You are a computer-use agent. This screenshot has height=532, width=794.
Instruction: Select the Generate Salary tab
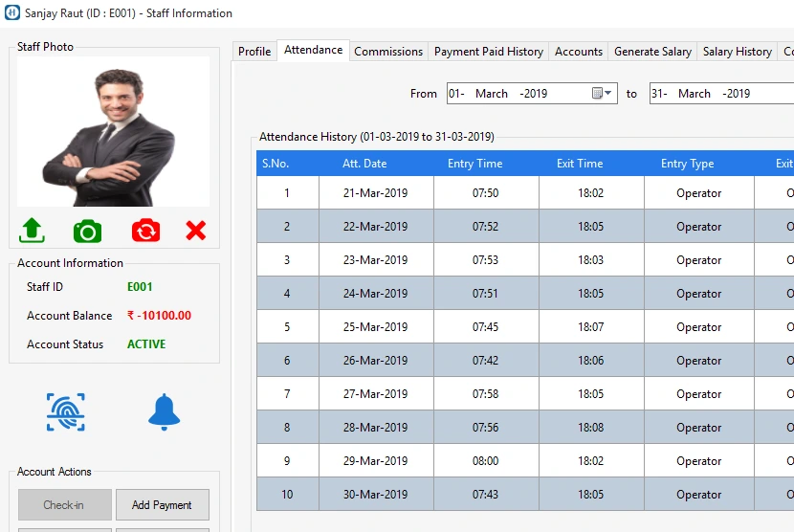click(652, 52)
